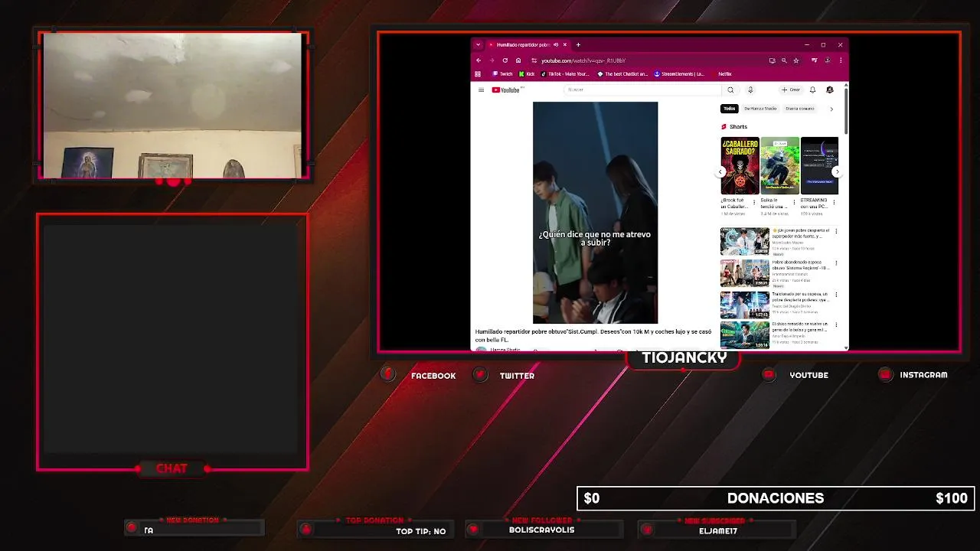Open the YouTube hamburger guide menu
Screen dimensions: 980x551
481,90
